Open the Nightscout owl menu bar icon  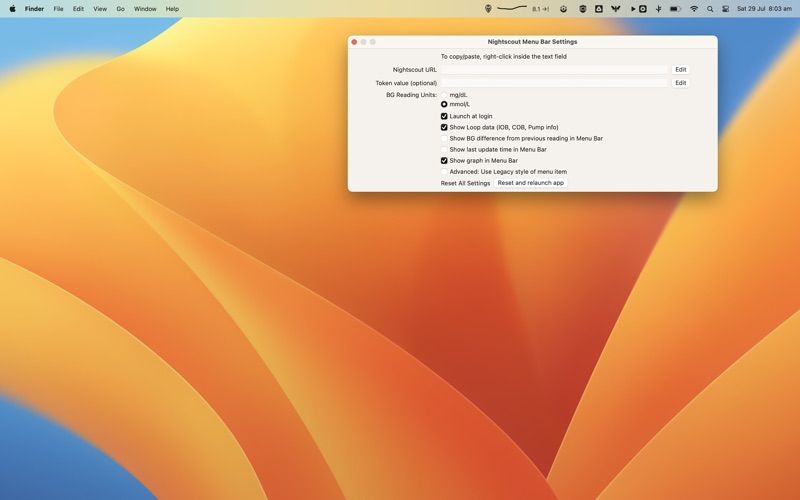tap(488, 9)
